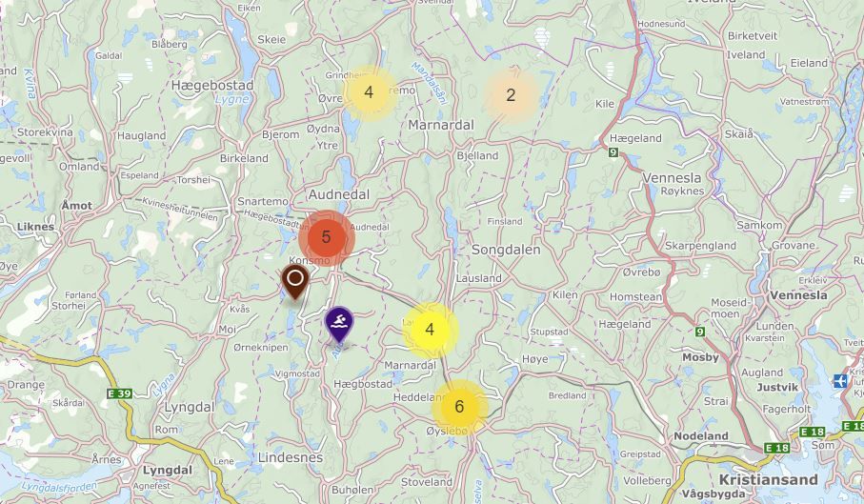
Task: Select the route 9 shield near Mosby
Action: (700, 332)
